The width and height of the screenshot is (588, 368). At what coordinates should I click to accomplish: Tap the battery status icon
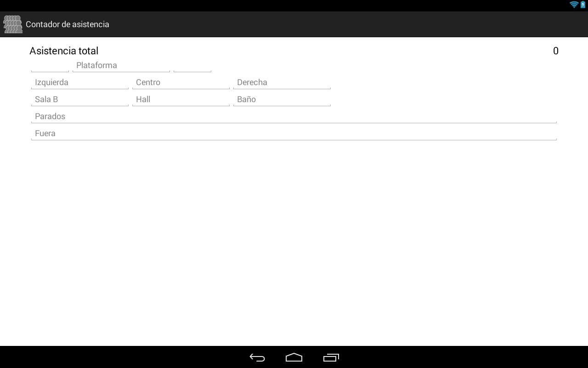coord(583,5)
